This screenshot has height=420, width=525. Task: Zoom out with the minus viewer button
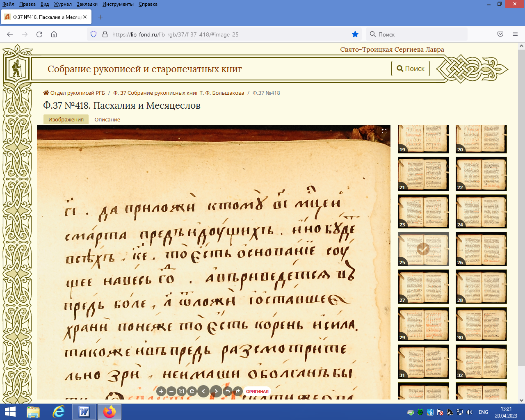[x=171, y=391]
